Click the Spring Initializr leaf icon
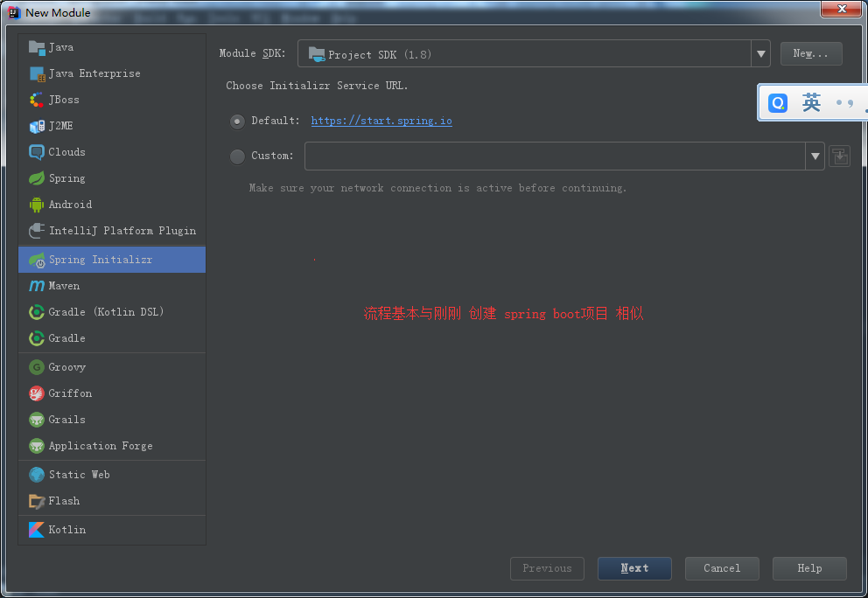 click(37, 260)
